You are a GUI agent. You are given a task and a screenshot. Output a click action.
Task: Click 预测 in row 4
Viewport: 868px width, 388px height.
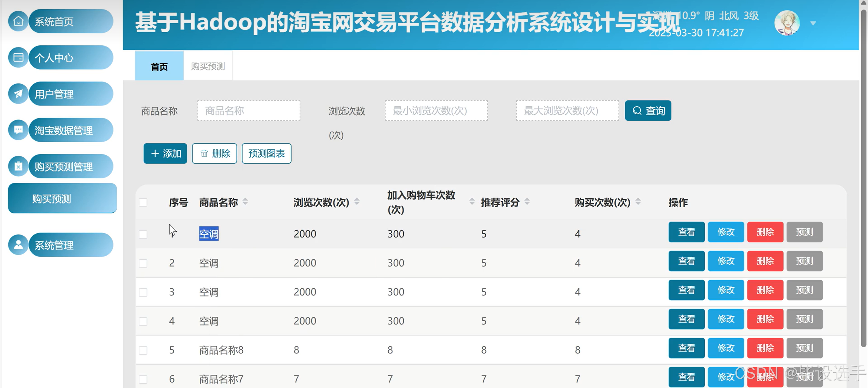click(804, 319)
